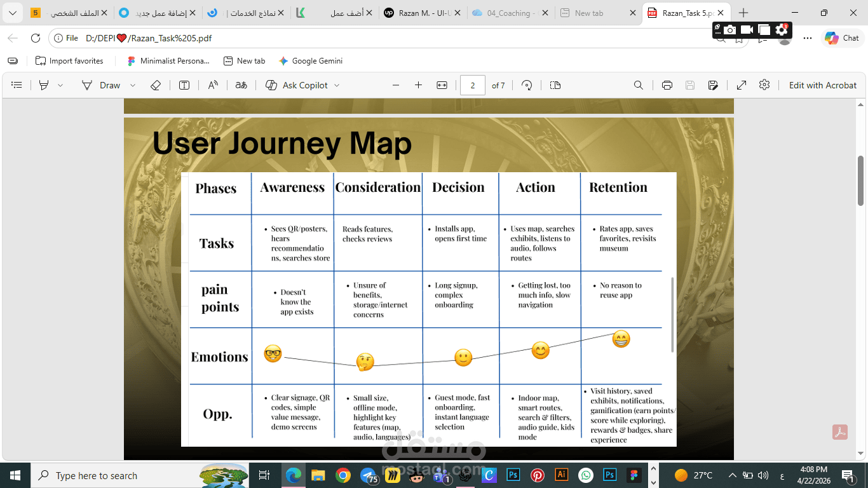The width and height of the screenshot is (868, 488).
Task: Open the Windows Start menu
Action: (x=15, y=475)
